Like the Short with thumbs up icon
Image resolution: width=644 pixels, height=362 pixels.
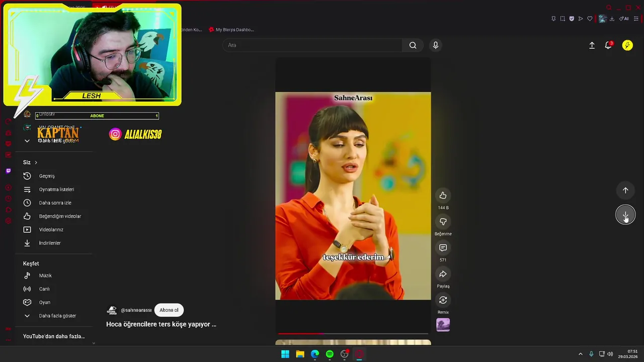pos(443,196)
